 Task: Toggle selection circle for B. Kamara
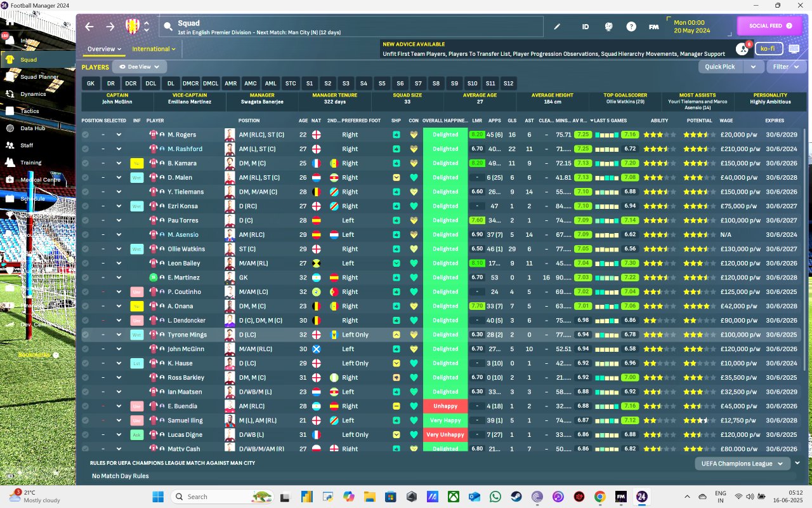pyautogui.click(x=86, y=163)
